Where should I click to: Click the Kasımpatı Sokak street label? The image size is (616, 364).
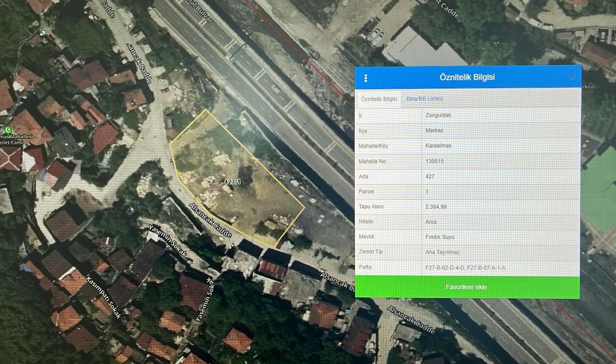coord(103,297)
